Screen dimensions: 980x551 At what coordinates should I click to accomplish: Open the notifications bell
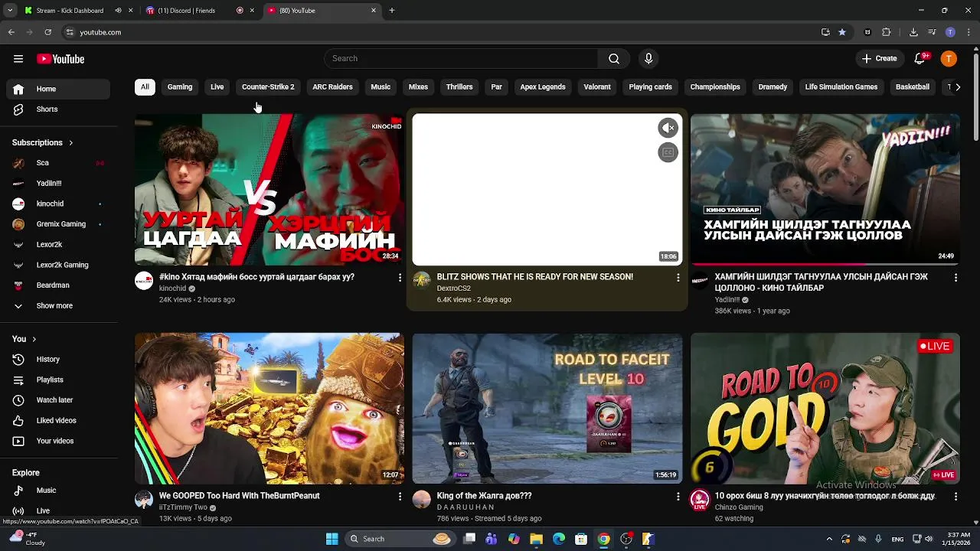920,59
